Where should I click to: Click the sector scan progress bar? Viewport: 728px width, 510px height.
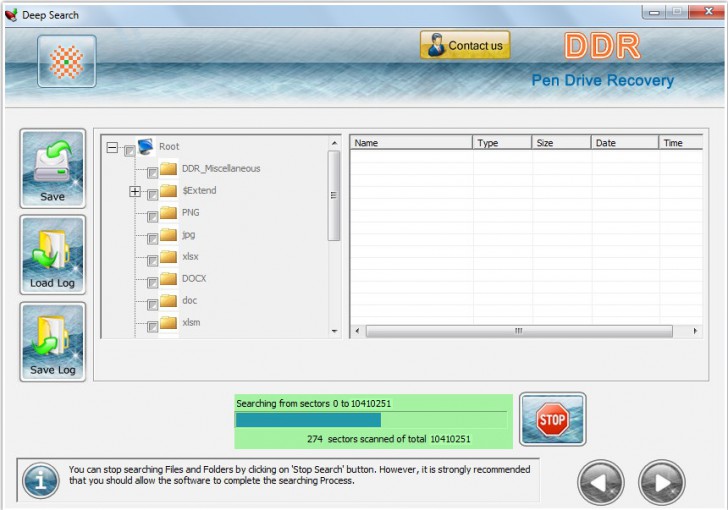[x=371, y=420]
